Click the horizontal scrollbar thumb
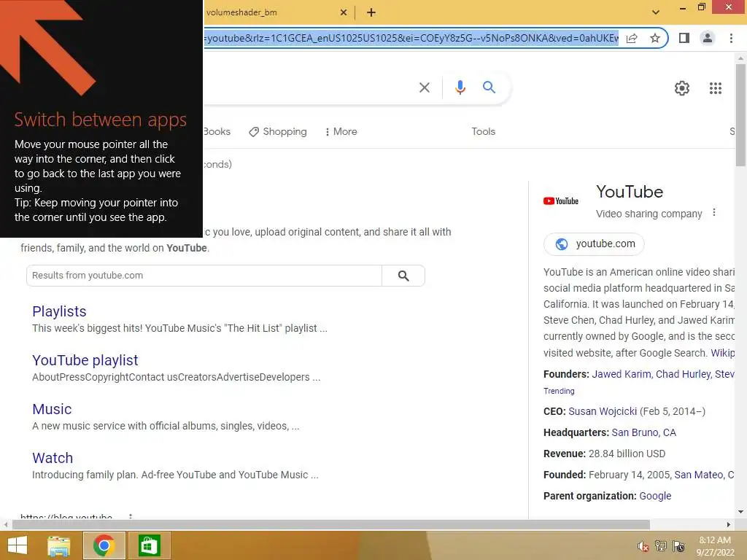The height and width of the screenshot is (560, 747). tap(330, 524)
